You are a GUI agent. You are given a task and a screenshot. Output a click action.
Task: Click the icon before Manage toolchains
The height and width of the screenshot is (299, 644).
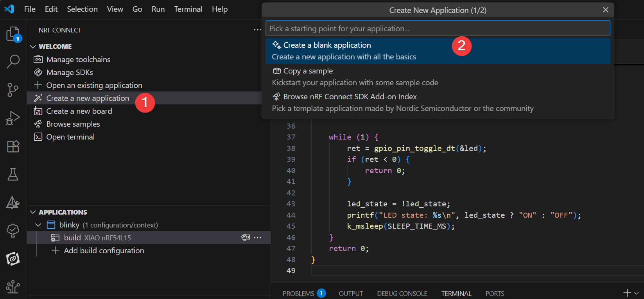pyautogui.click(x=38, y=59)
